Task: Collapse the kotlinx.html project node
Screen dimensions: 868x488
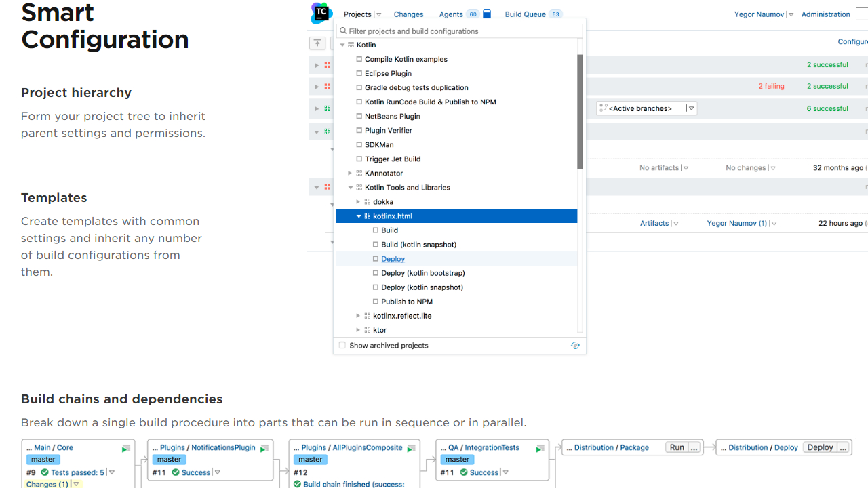Action: point(359,216)
